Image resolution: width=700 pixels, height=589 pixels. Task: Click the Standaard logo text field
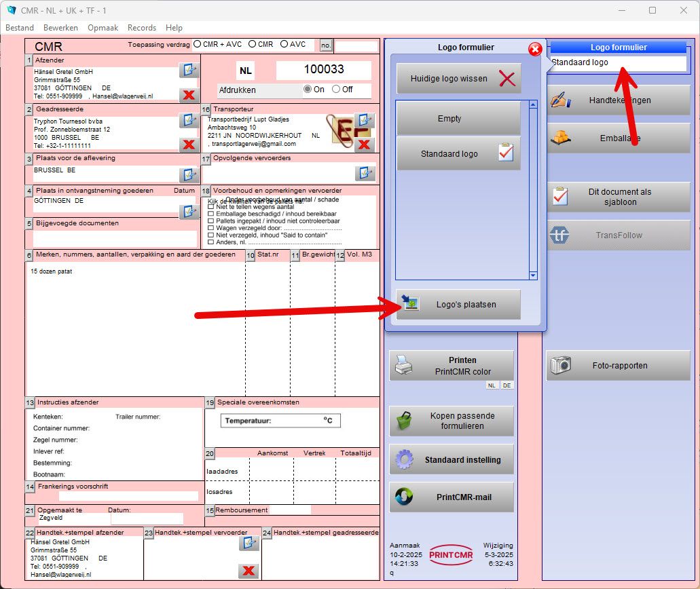[617, 62]
